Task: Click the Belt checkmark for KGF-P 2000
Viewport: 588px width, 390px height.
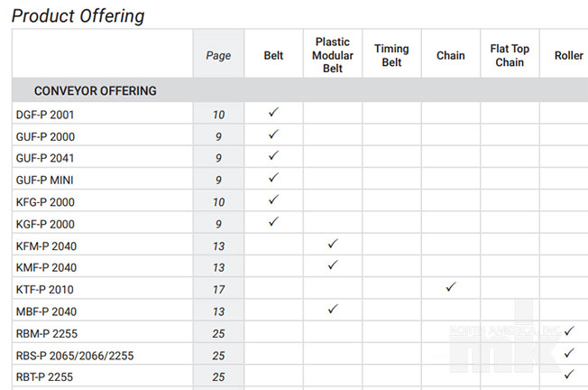Action: (x=274, y=221)
